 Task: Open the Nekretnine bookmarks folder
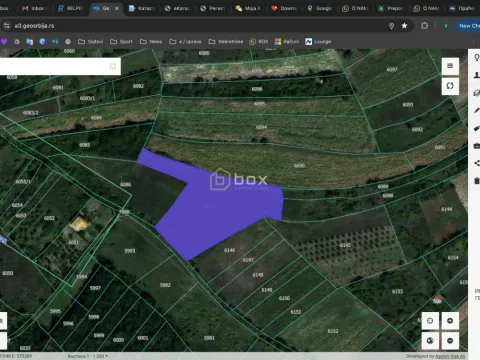(226, 42)
